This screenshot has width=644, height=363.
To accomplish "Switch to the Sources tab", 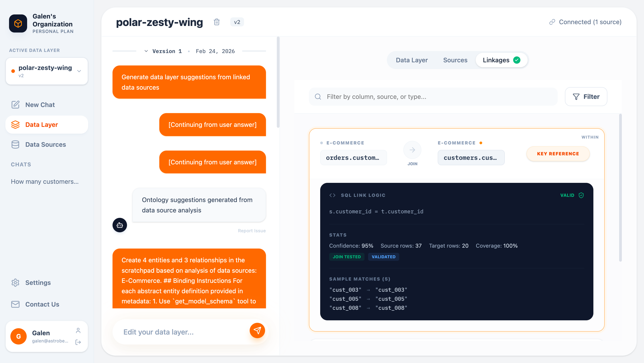I will 455,60.
